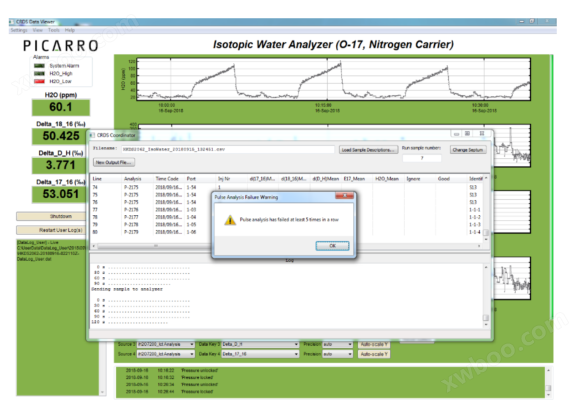Click the sample table vertical scrollbar

(486, 209)
